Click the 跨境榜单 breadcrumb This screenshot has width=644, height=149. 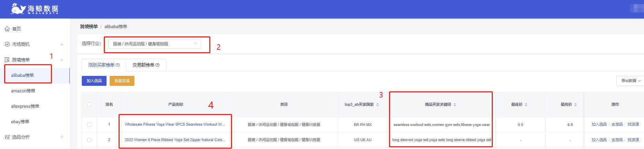point(89,26)
